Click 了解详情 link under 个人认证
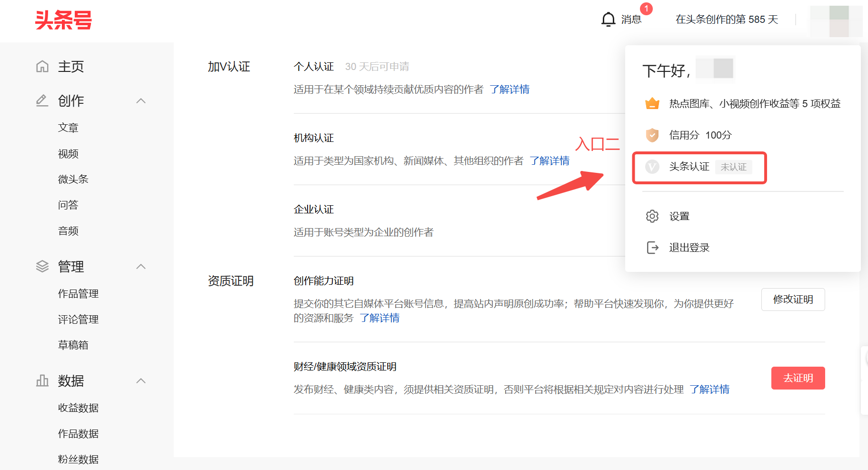Image resolution: width=868 pixels, height=470 pixels. (509, 90)
